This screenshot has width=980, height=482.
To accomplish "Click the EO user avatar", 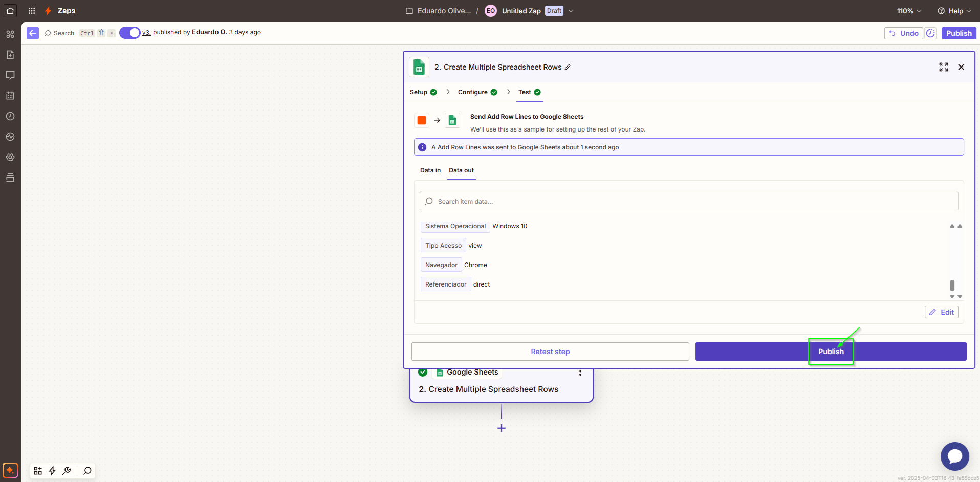I will 491,11.
